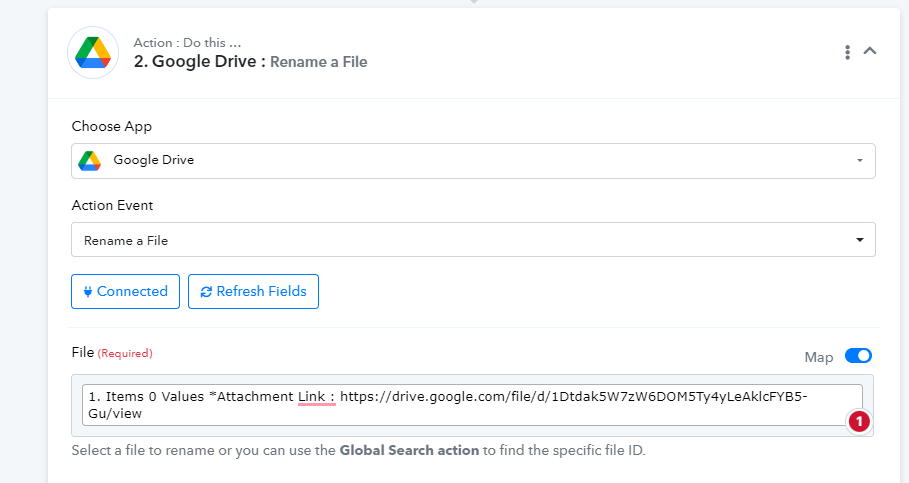Screen dimensions: 909x483
Task: Click the Connected button
Action: (125, 291)
